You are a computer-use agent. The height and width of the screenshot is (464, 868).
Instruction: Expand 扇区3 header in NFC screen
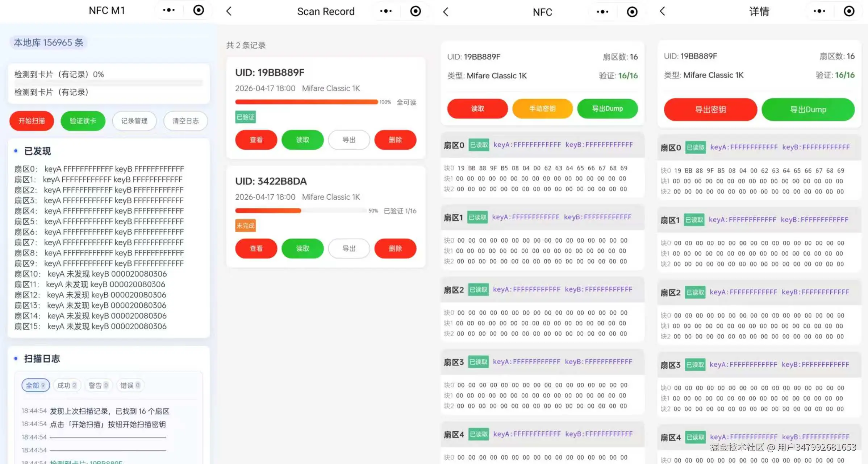[x=542, y=362]
